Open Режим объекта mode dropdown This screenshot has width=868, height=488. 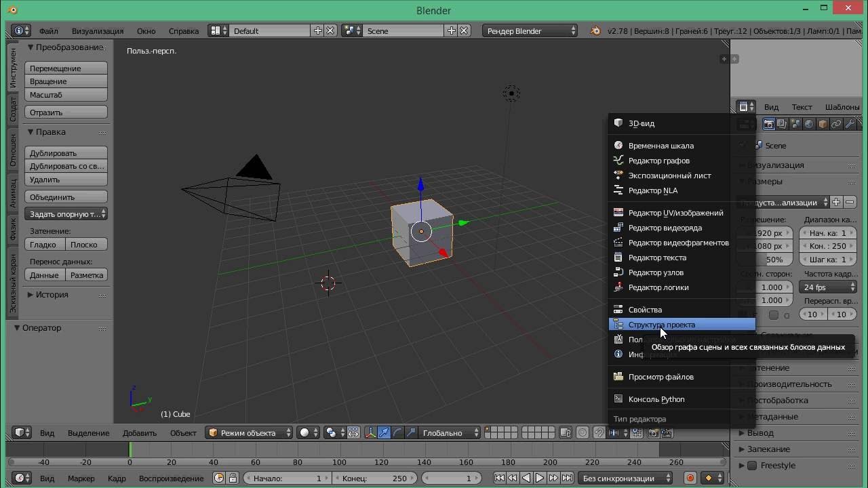tap(249, 433)
